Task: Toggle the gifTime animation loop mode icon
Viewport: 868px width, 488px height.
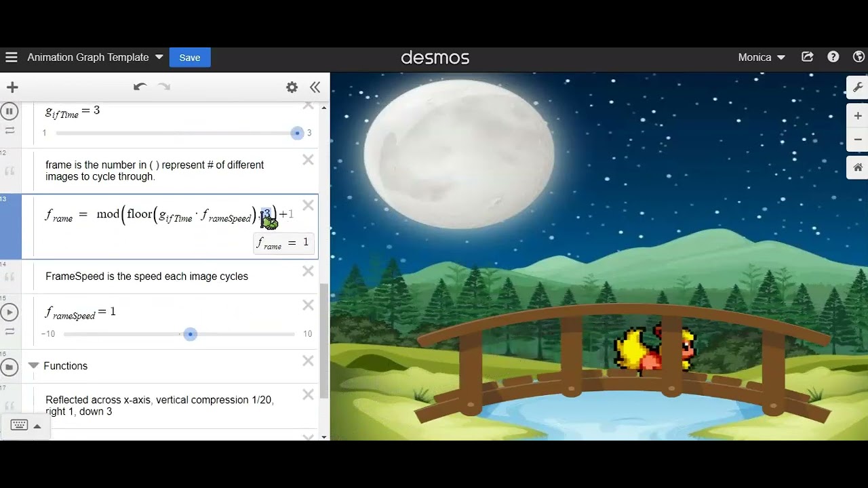Action: [x=9, y=130]
